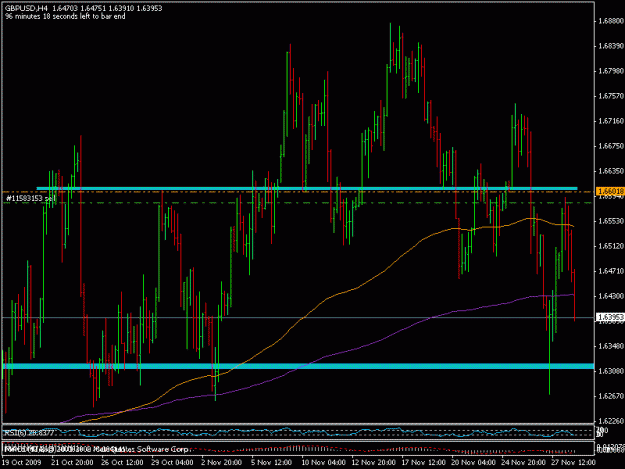This screenshot has height=469, width=625.
Task: Click the '12 Nov 20:00' time label
Action: click(373, 463)
